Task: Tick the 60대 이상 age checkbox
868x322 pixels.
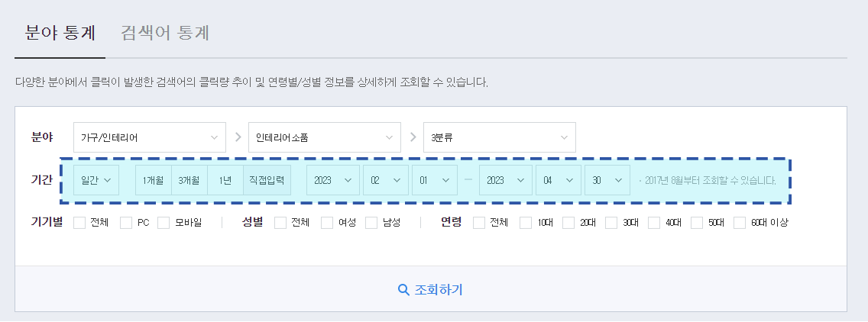Action: pos(740,223)
